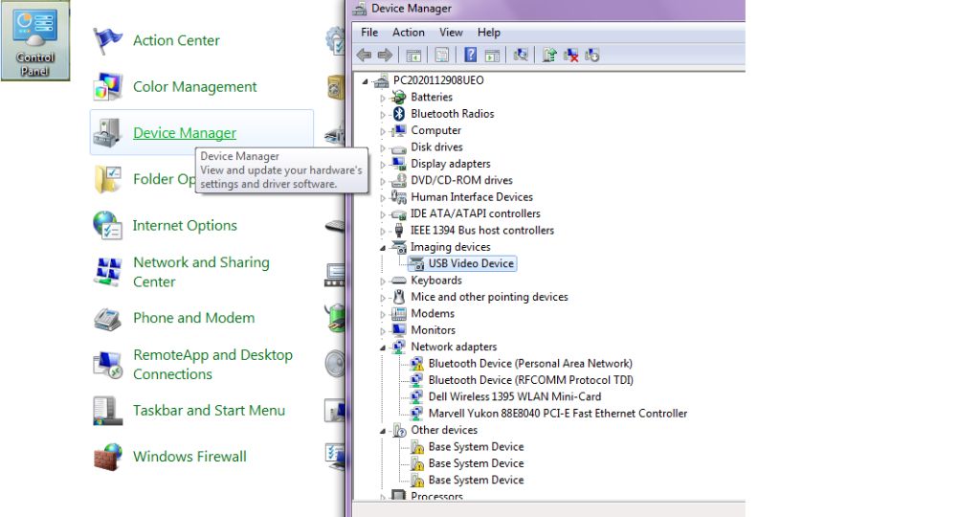Expand the Keyboards node arrow

click(x=383, y=281)
